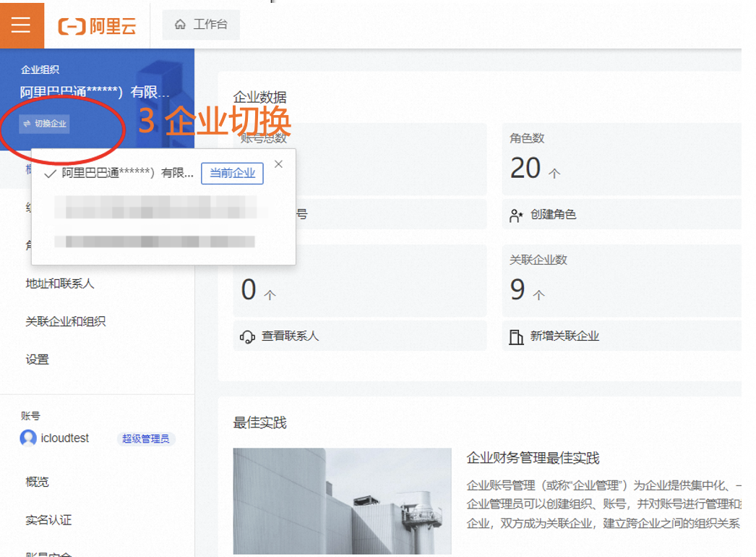Open 设置 in enterprise sidebar

click(x=37, y=360)
